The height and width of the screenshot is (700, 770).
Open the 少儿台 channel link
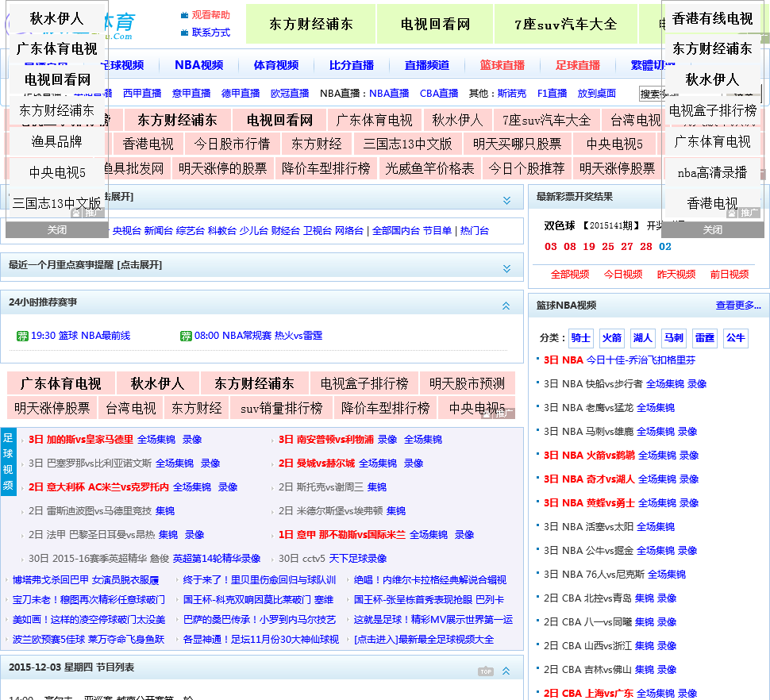(x=253, y=231)
